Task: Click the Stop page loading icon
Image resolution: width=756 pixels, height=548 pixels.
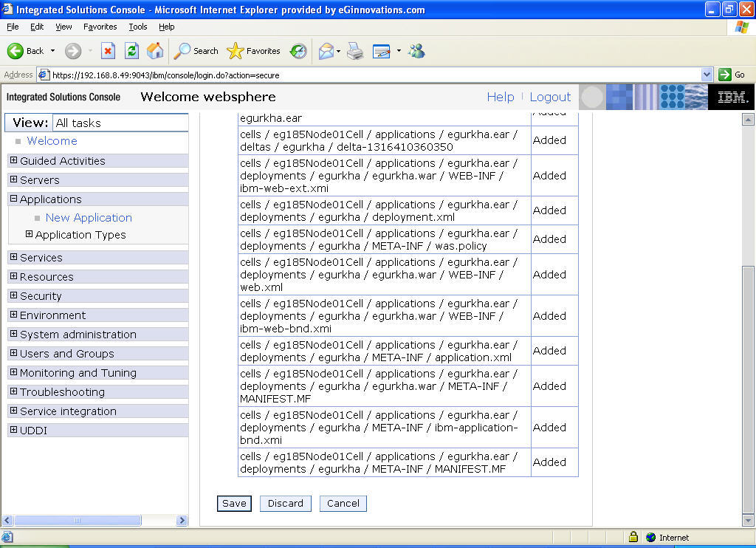Action: coord(108,51)
